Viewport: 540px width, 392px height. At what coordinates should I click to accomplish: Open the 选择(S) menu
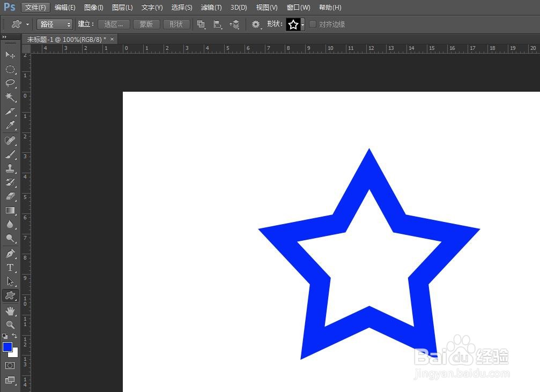click(182, 7)
